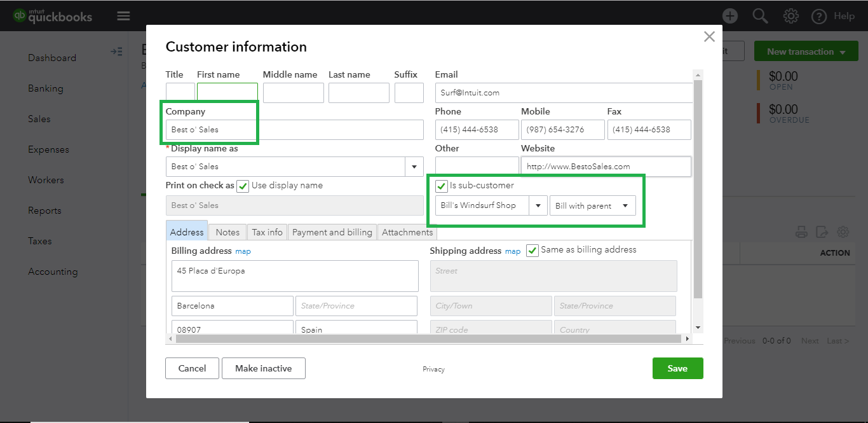Click the billing street address box

295,276
